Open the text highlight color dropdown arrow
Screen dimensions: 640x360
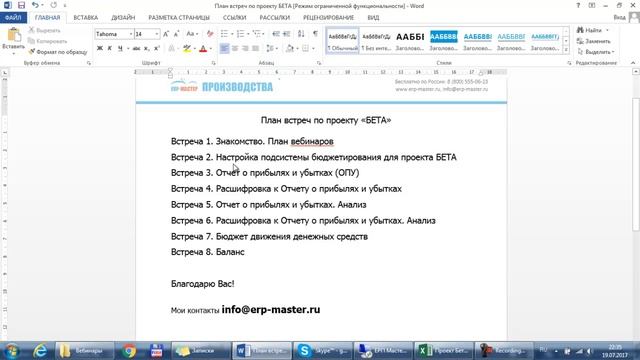tap(194, 49)
